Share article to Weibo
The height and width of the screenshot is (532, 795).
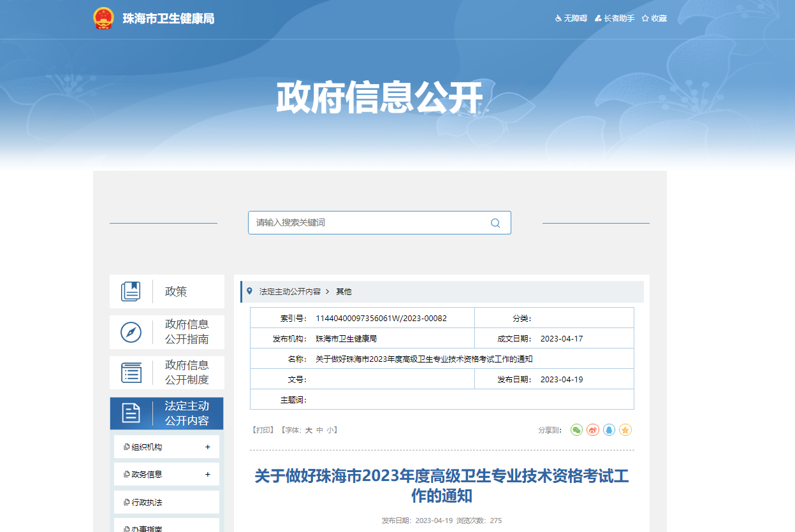pyautogui.click(x=593, y=430)
